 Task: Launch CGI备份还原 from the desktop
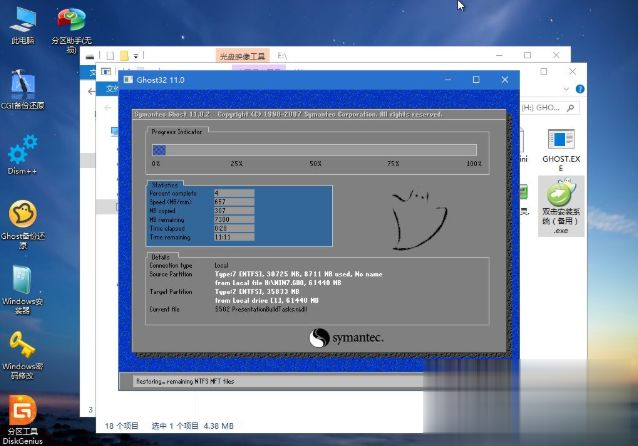click(23, 90)
